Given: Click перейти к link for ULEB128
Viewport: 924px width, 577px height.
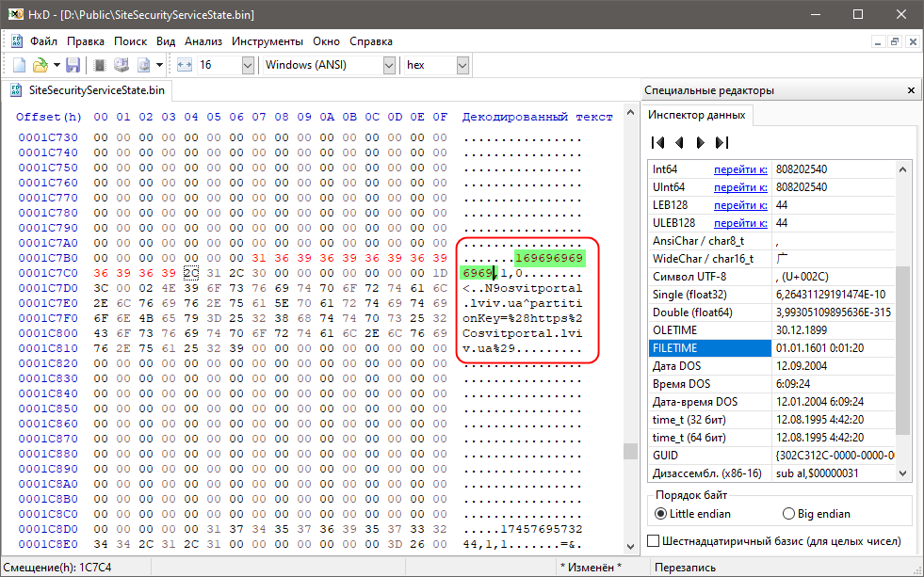Looking at the screenshot, I should tap(740, 223).
